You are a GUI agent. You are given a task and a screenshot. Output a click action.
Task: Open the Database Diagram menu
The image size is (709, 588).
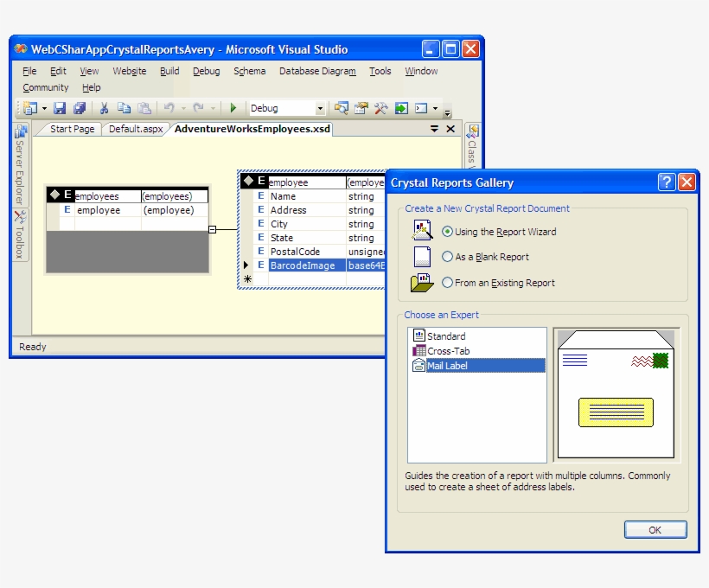pyautogui.click(x=317, y=71)
